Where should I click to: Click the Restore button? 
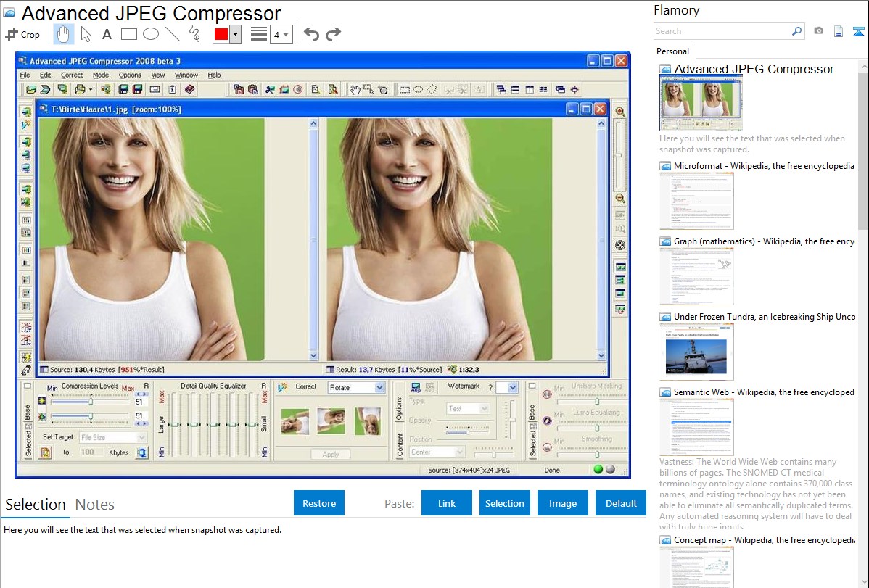[x=319, y=503]
